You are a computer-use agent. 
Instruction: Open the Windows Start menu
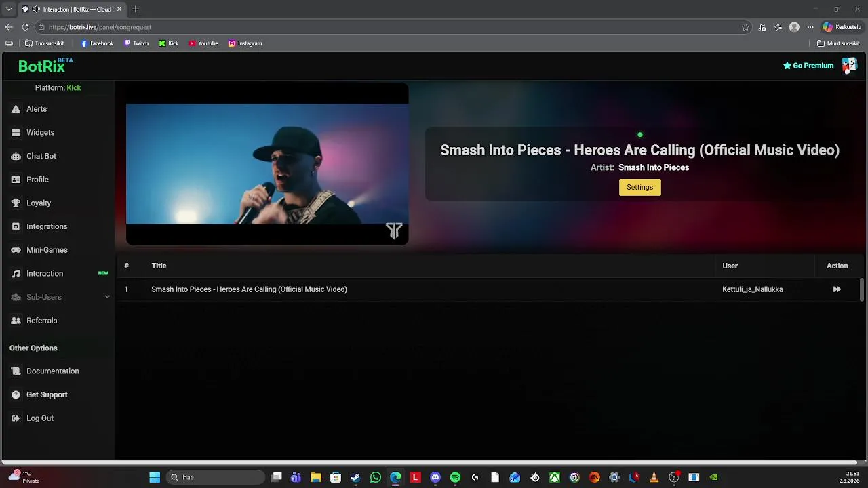coord(155,477)
